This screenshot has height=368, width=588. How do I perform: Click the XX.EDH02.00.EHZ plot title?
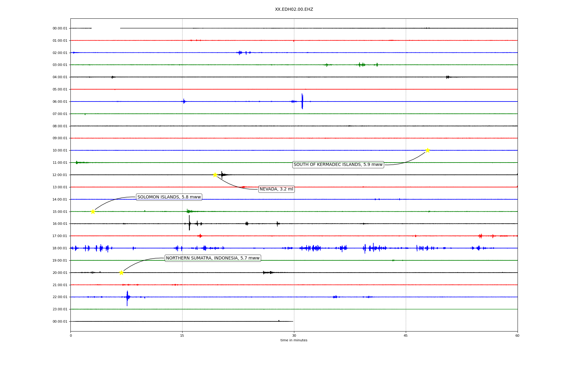tap(294, 10)
